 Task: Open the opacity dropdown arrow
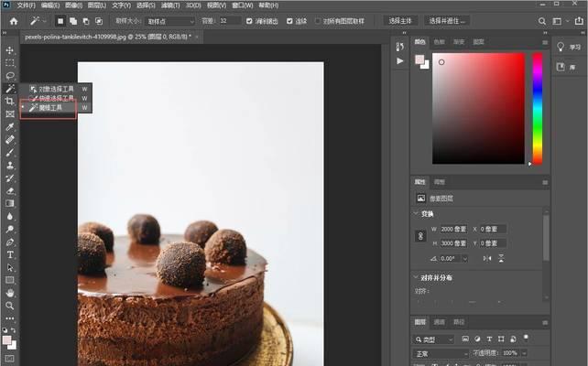pyautogui.click(x=524, y=353)
